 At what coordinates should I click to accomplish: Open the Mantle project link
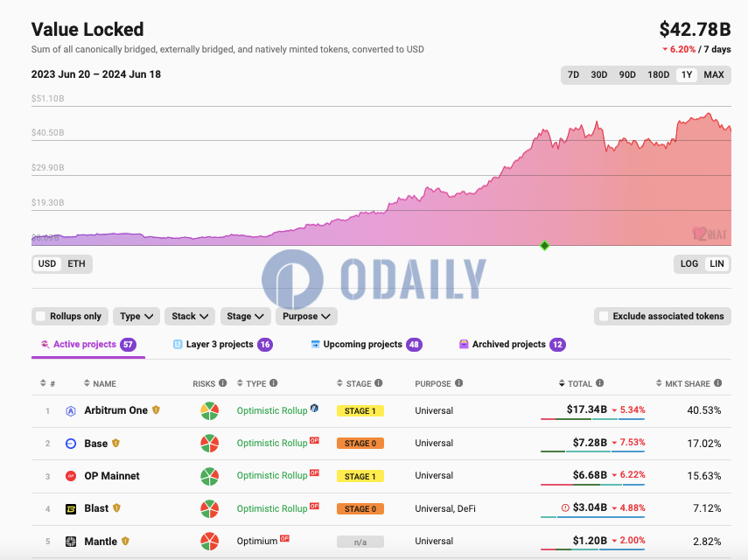coord(101,542)
